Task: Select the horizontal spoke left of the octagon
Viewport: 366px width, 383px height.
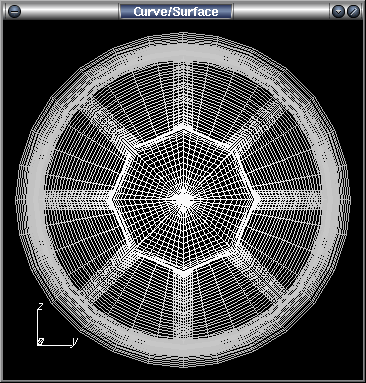Action: pos(78,199)
